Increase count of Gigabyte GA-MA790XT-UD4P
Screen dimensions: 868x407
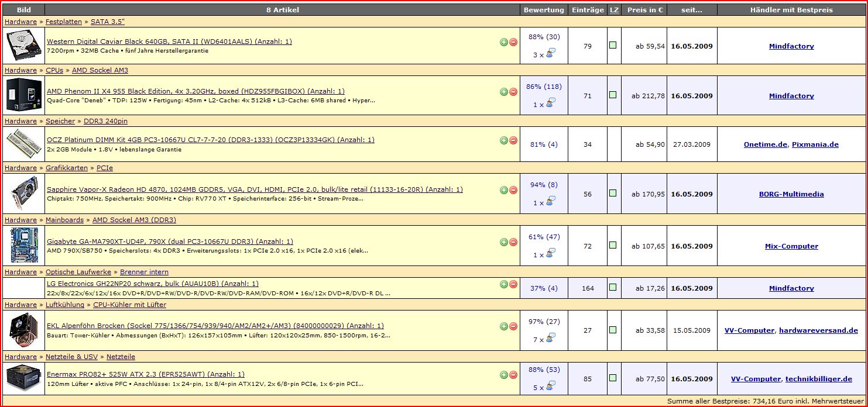pos(503,242)
